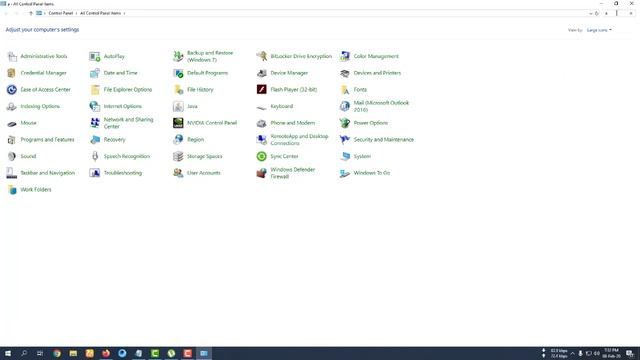Open Sound settings
Screen dimensions: 640x360
point(22,157)
